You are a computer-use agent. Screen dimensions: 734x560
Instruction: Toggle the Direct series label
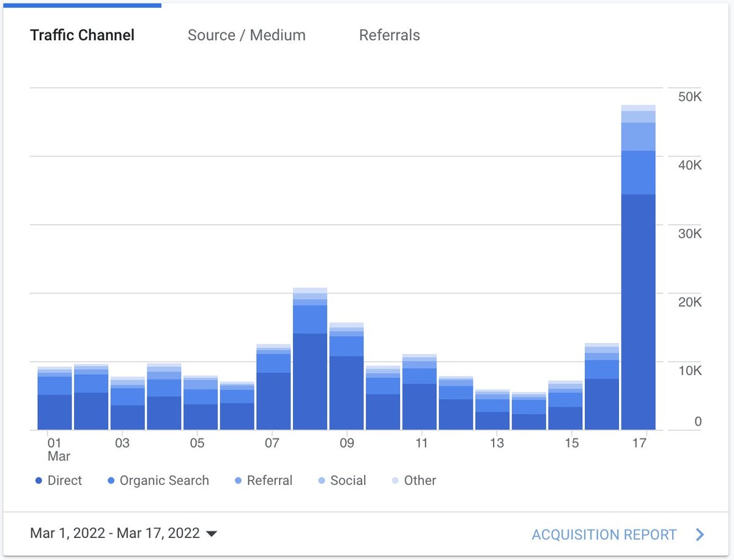coord(65,481)
